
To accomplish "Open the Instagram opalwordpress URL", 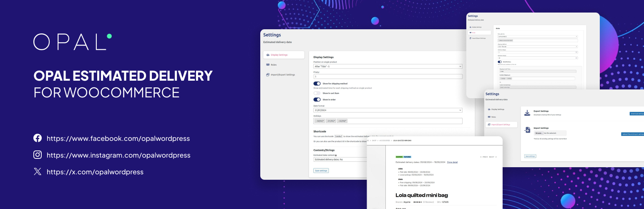I will (x=118, y=155).
